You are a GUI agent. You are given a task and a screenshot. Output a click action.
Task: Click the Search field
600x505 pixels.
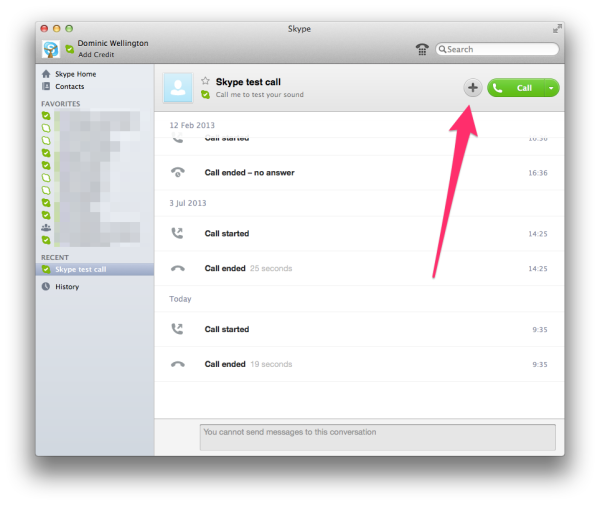[x=500, y=49]
